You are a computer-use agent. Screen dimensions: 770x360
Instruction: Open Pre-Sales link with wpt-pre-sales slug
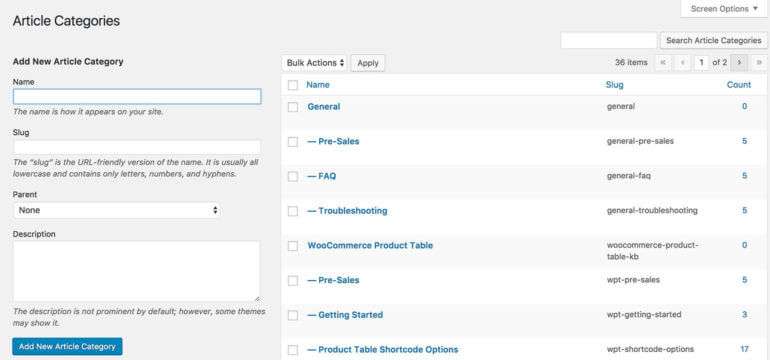(333, 280)
